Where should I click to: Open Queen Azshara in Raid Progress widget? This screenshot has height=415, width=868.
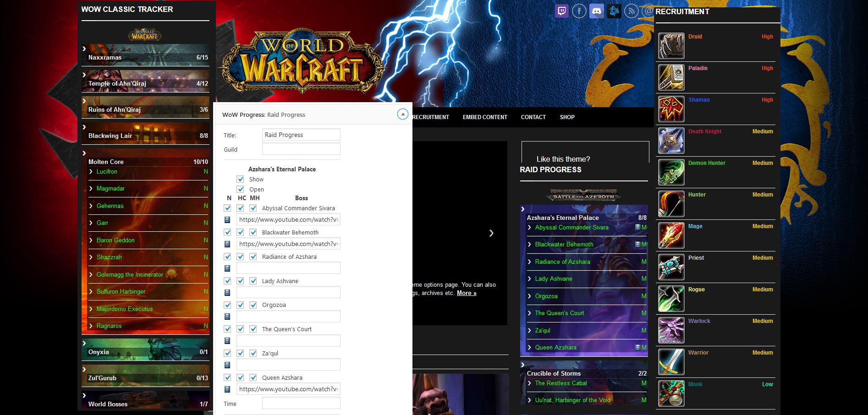[555, 348]
